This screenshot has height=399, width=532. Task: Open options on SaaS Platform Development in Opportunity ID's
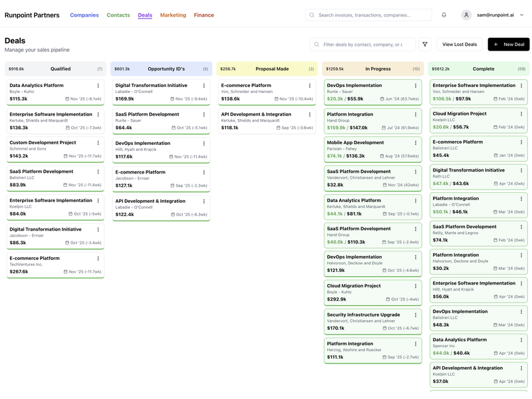pos(203,114)
